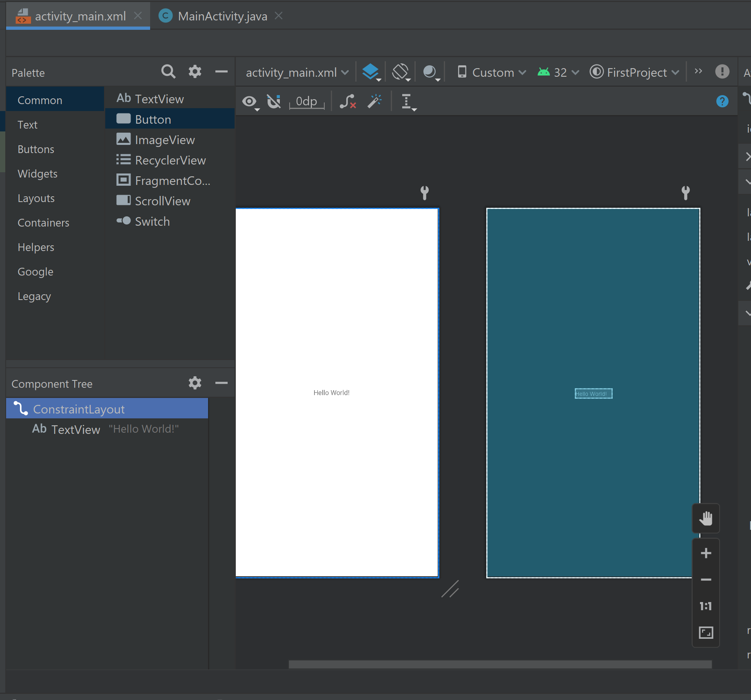Edit the 0dp default margins value
The height and width of the screenshot is (700, 751).
[307, 102]
